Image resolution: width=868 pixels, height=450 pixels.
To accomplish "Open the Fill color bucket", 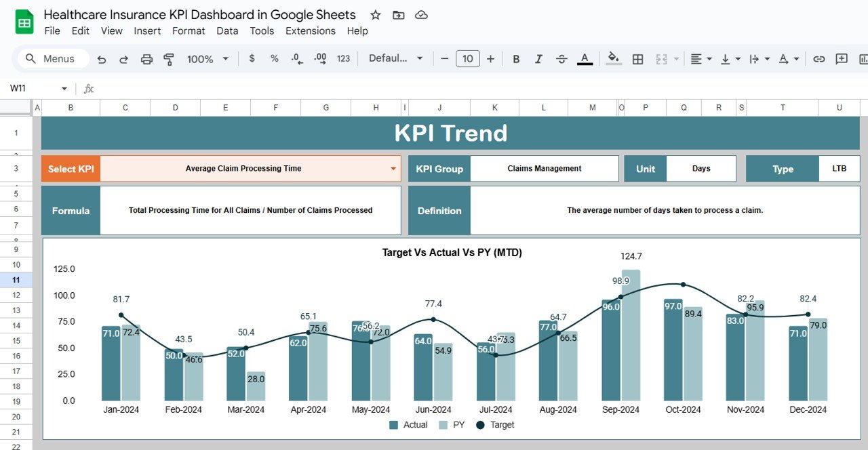I will [x=614, y=58].
